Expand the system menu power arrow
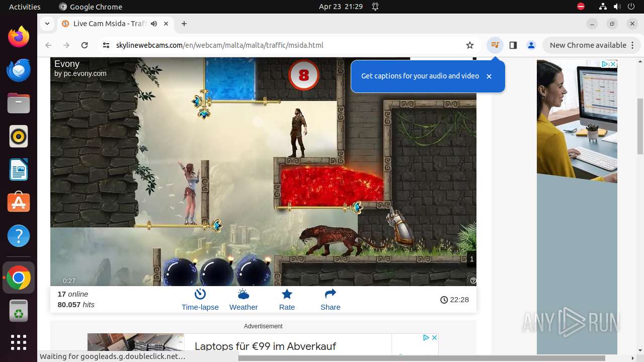 pos(632,7)
